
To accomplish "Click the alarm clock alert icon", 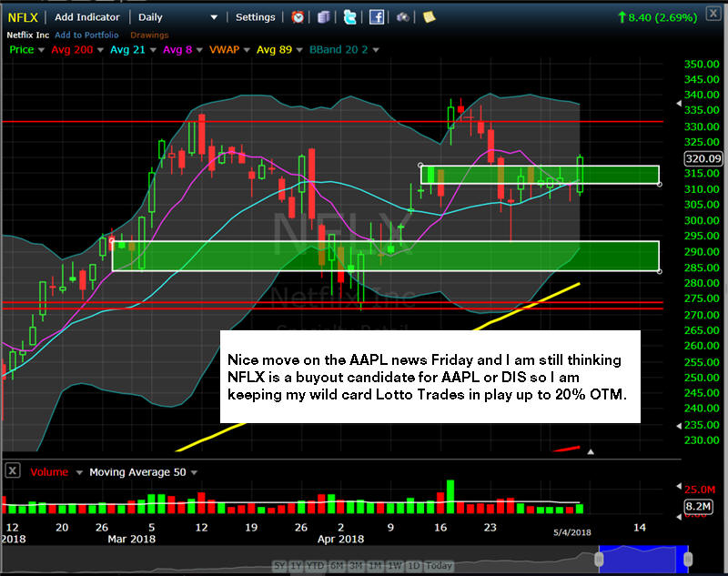I will point(298,16).
